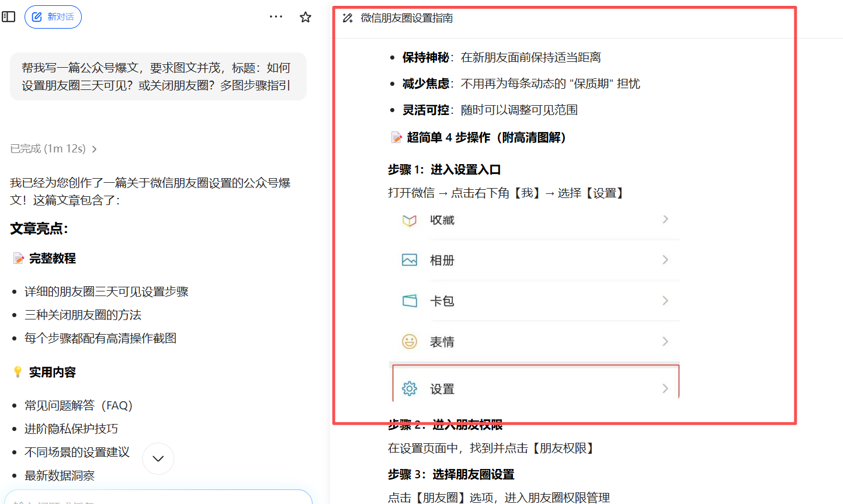Tap the 表情 smiley face icon
Image resolution: width=843 pixels, height=504 pixels.
coord(410,341)
